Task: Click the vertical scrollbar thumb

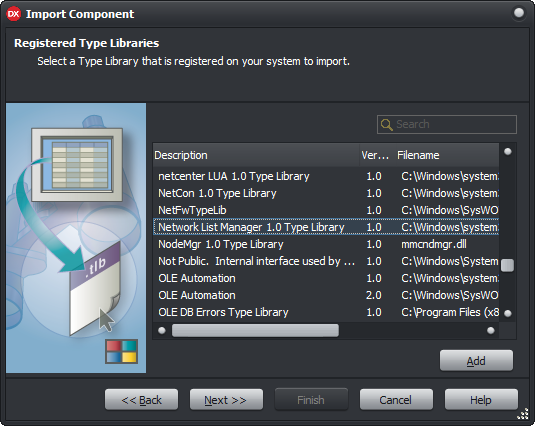Action: (x=508, y=265)
